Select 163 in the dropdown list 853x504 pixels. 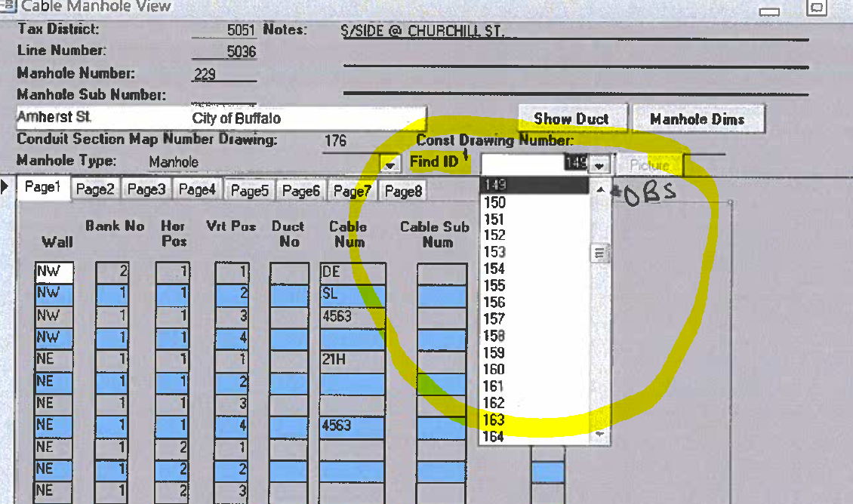534,420
